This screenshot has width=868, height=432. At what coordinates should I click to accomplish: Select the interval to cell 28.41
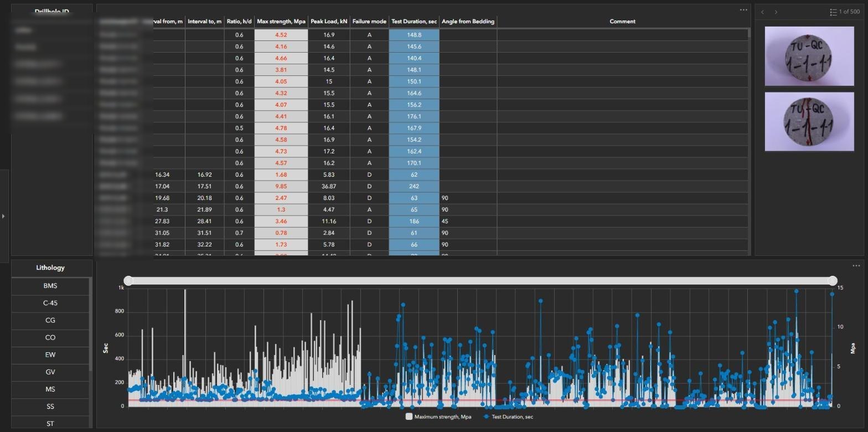(x=205, y=221)
